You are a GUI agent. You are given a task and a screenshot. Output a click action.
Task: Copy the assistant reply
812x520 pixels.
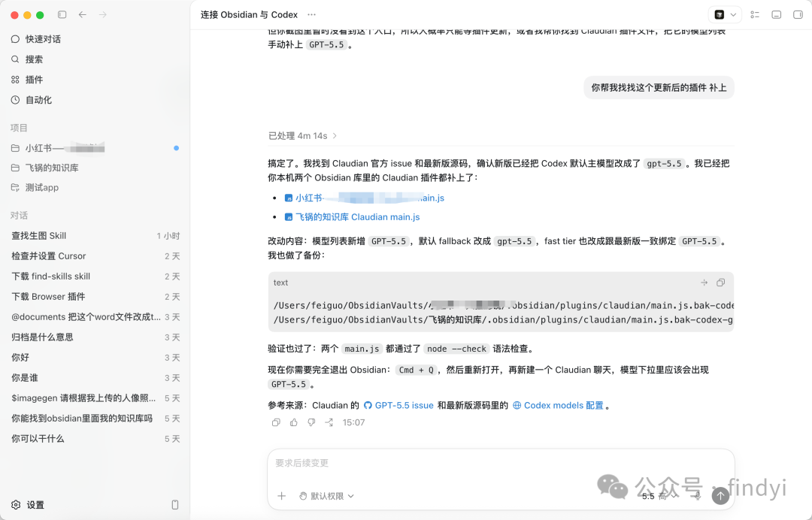[x=276, y=423]
